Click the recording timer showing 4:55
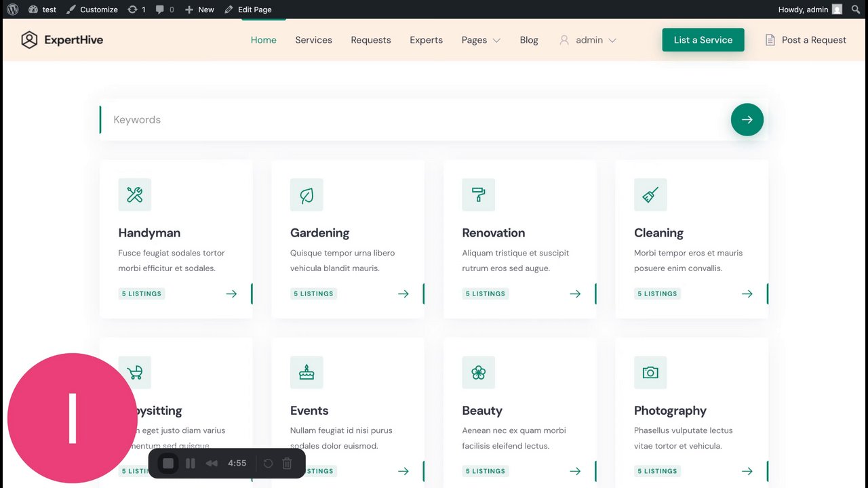The height and width of the screenshot is (488, 868). [237, 464]
